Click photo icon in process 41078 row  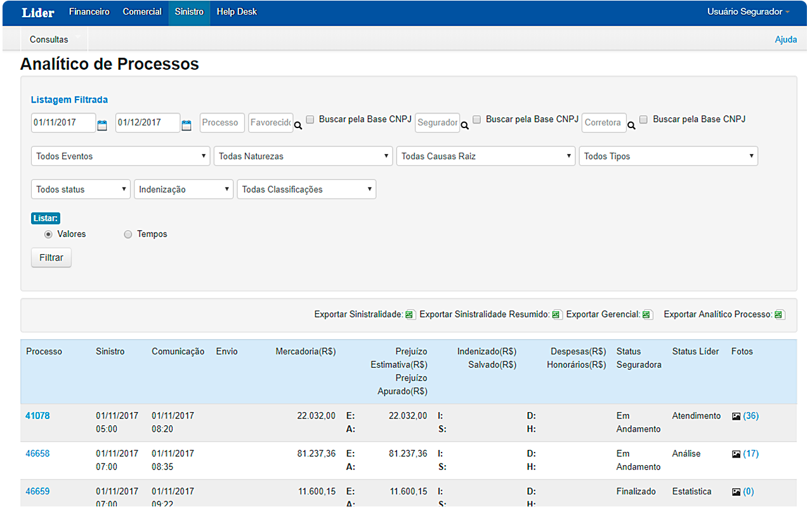(736, 416)
